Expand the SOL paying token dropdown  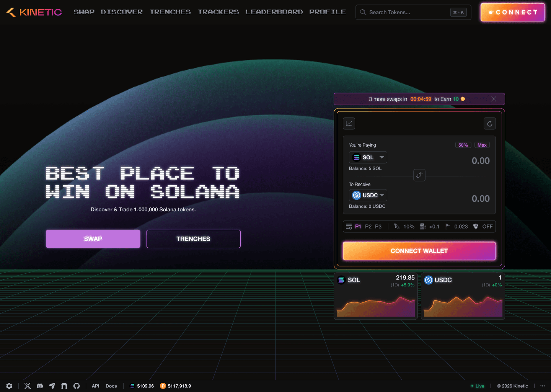tap(368, 157)
